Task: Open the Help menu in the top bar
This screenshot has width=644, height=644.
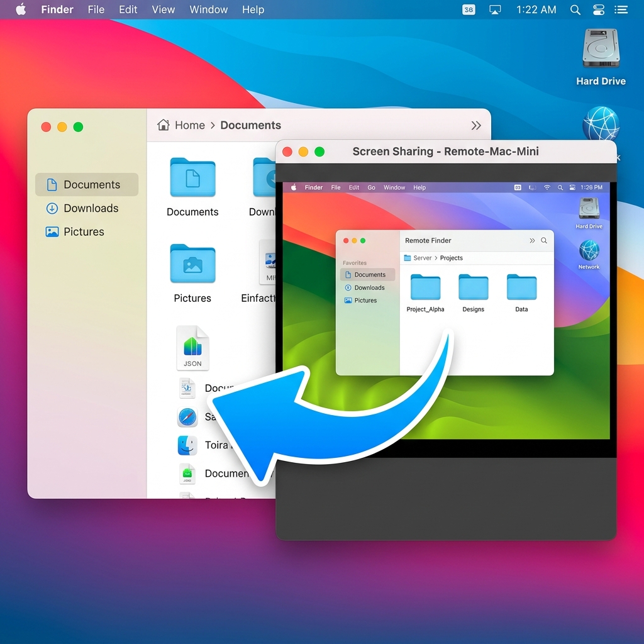Action: click(253, 9)
